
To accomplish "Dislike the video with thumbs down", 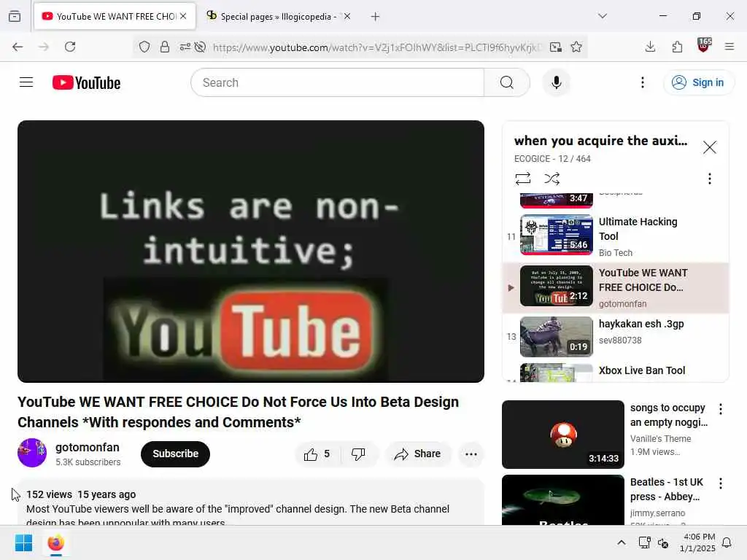I will 358,454.
